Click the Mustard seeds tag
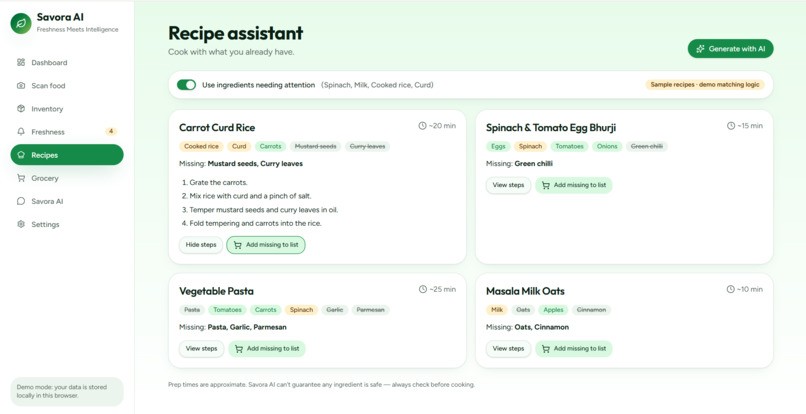 [316, 147]
